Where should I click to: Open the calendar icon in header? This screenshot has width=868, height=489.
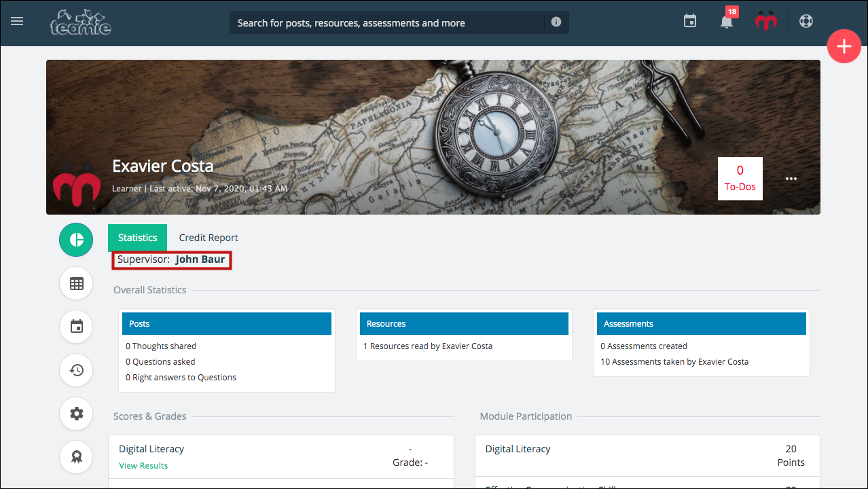pos(690,22)
